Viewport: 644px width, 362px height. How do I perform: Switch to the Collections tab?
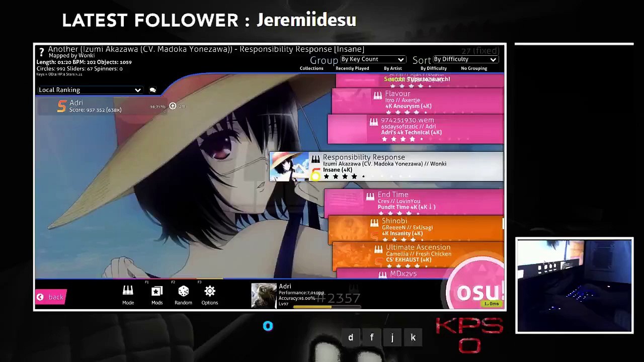(x=311, y=68)
